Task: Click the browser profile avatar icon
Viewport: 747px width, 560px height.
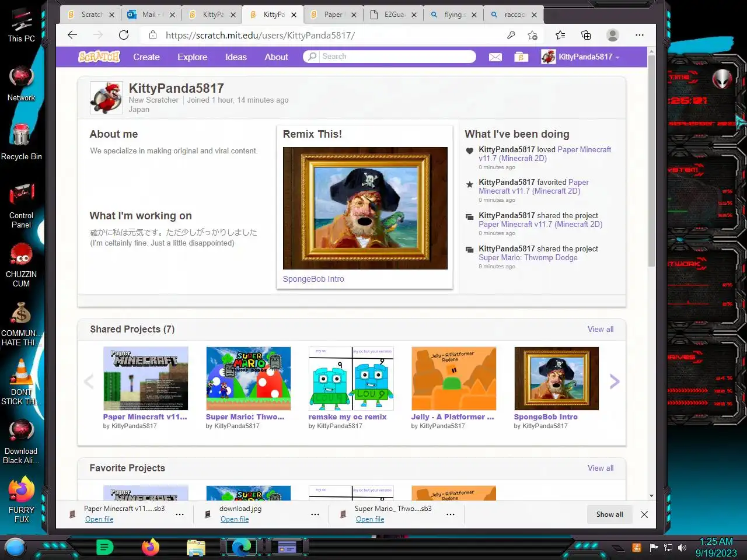Action: 613,35
